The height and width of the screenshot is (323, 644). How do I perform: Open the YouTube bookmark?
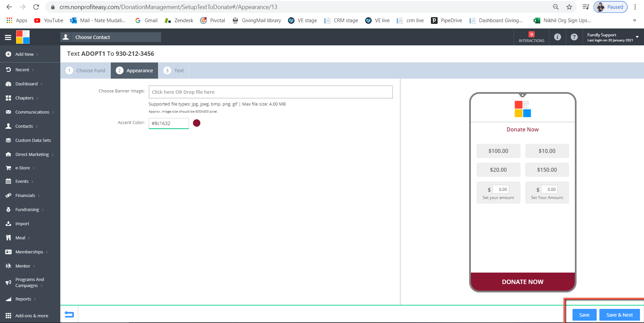tap(49, 21)
